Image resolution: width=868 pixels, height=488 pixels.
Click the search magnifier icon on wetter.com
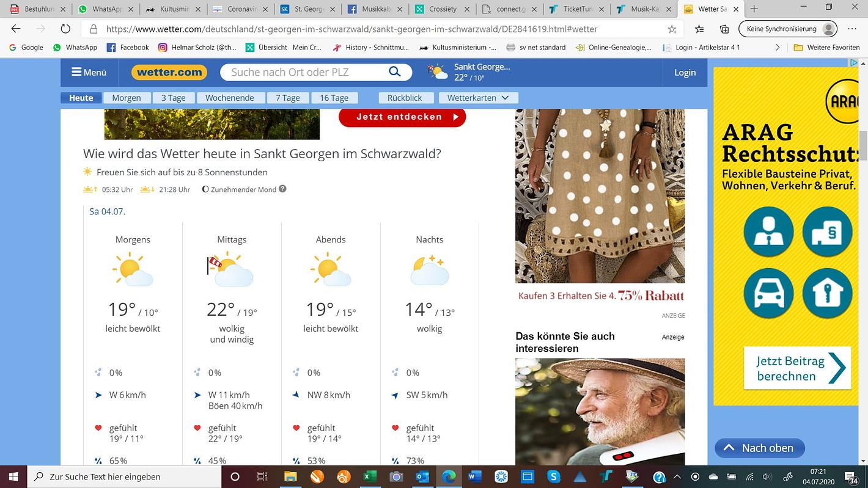click(395, 72)
